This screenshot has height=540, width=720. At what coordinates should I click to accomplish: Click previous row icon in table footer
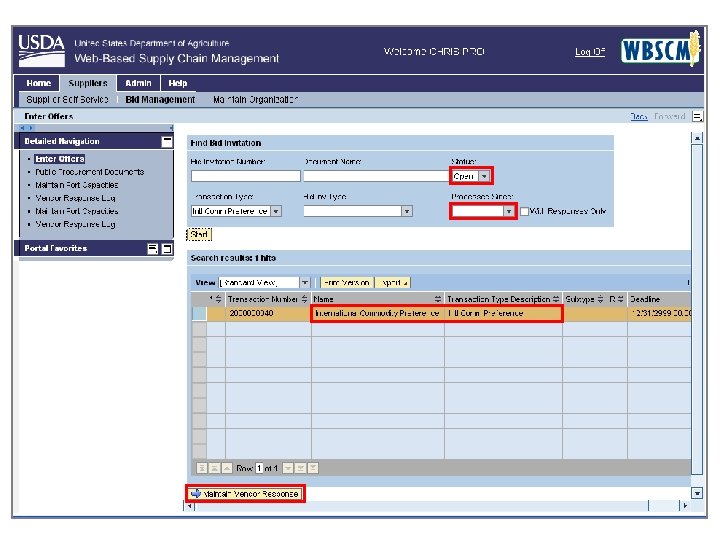pos(227,468)
